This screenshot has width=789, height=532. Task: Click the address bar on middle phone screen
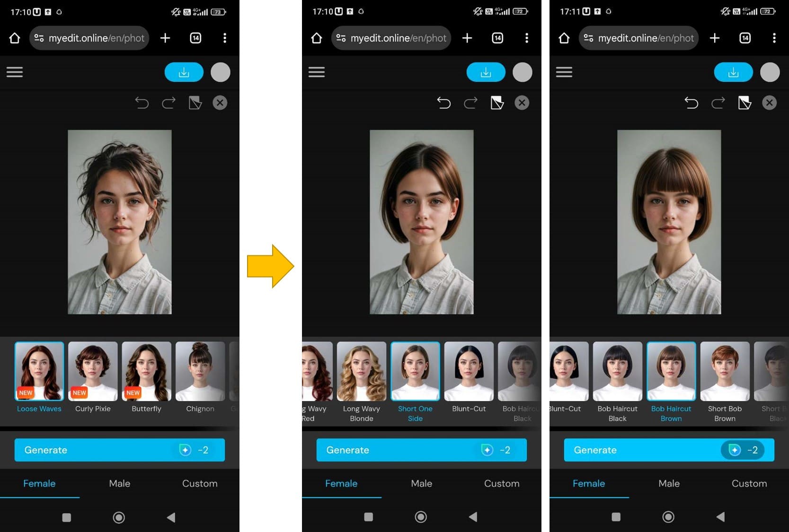point(391,38)
